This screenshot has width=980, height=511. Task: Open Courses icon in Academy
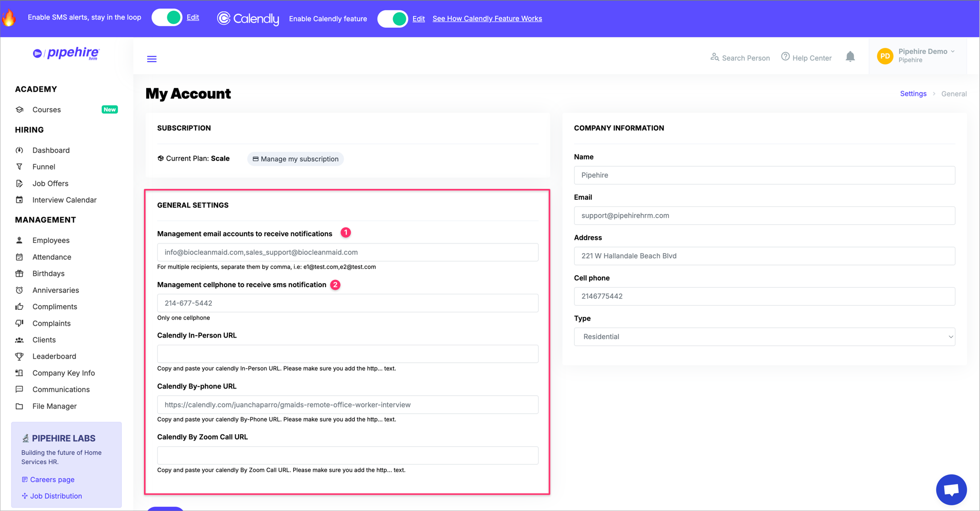click(20, 110)
